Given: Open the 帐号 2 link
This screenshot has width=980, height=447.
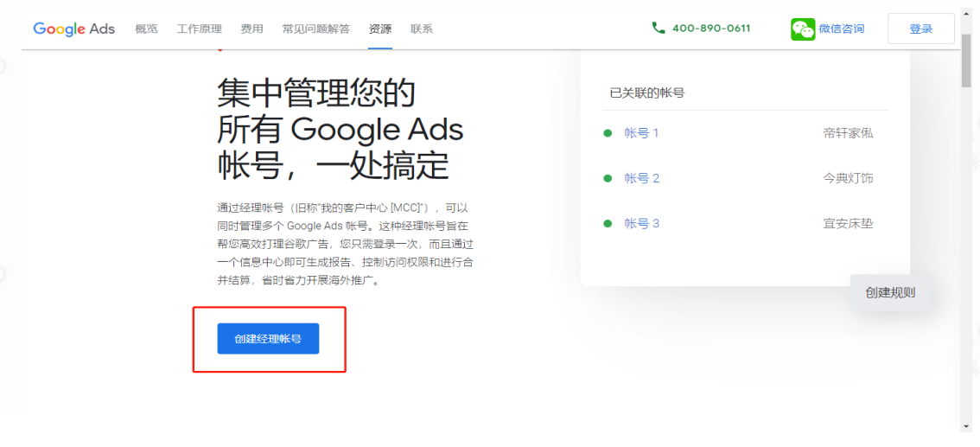Looking at the screenshot, I should coord(641,178).
